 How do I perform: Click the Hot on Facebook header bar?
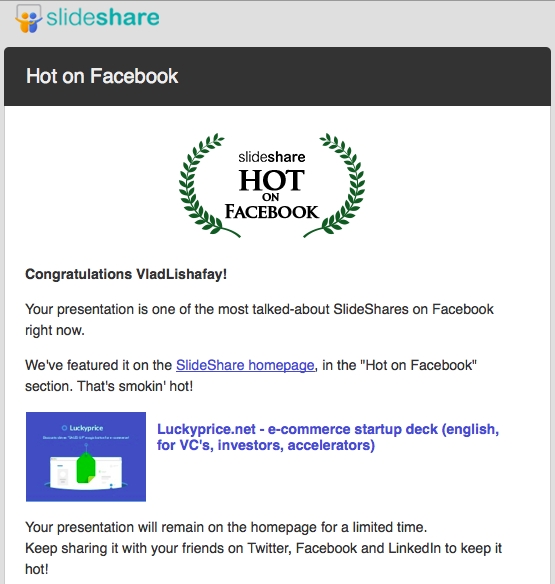pyautogui.click(x=278, y=76)
